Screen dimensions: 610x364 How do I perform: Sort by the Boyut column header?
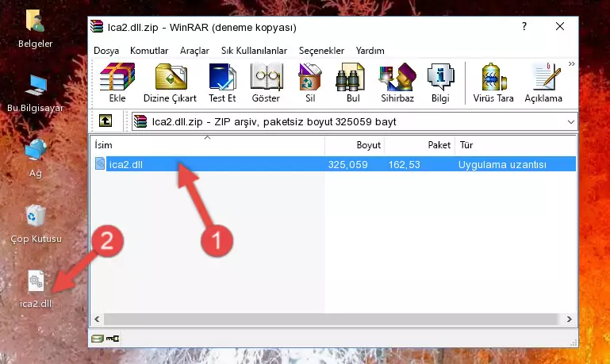click(x=355, y=145)
